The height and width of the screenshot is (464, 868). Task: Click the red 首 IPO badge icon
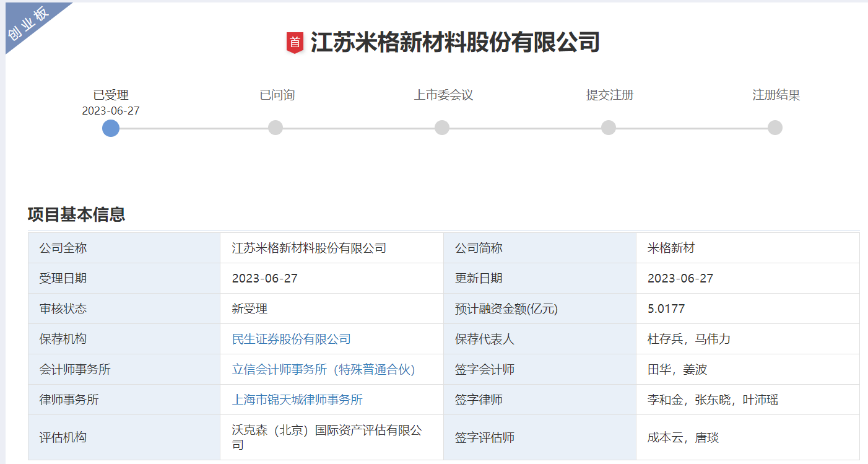click(x=295, y=43)
